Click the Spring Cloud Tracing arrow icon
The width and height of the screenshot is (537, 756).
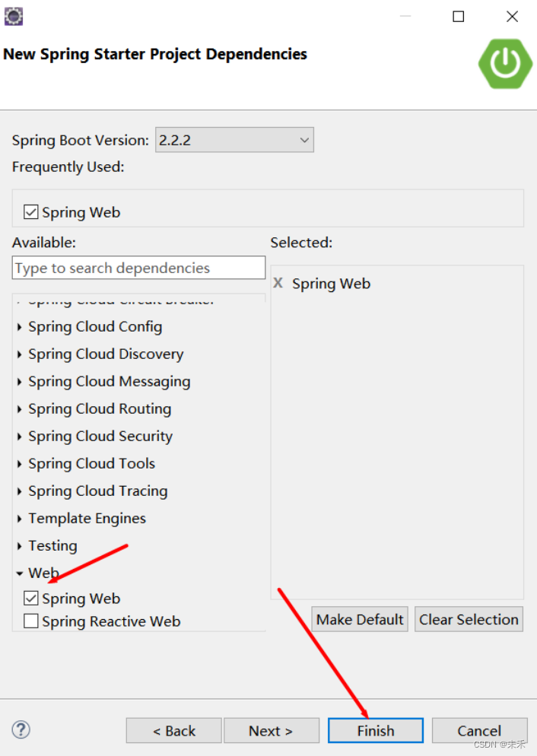pos(18,491)
